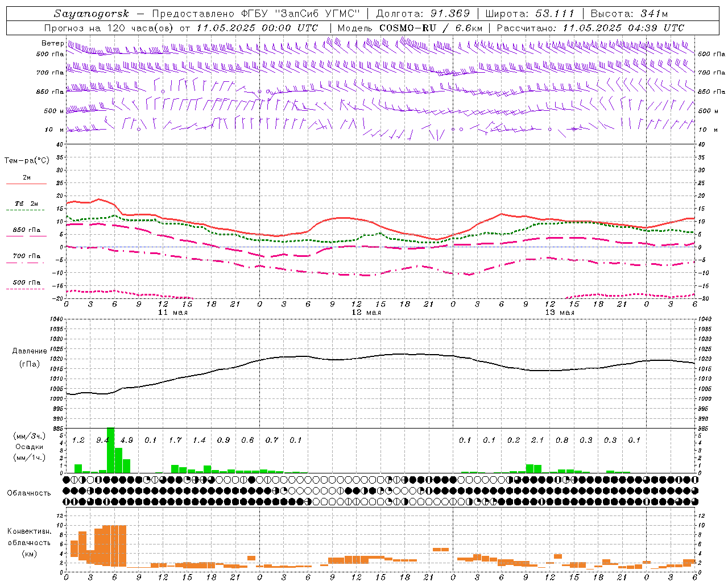This screenshot has width=728, height=582.
Task: Click the station name Sayanogorsk in header
Action: coord(92,14)
